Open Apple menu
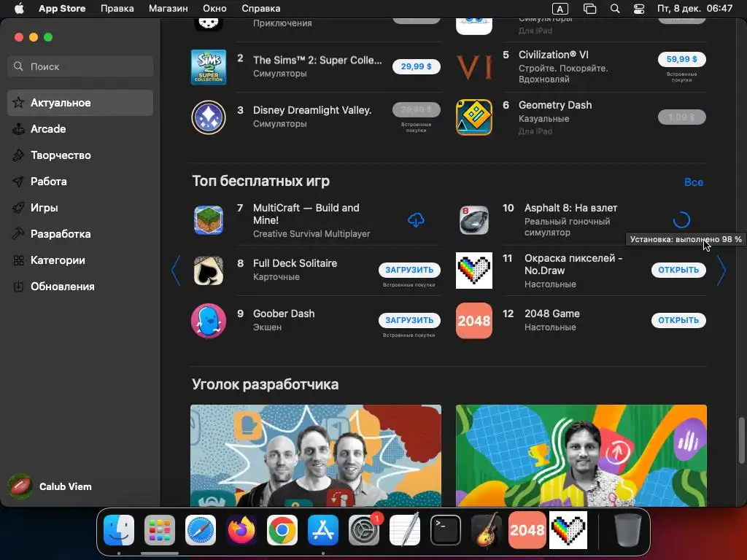The width and height of the screenshot is (747, 560). (19, 9)
